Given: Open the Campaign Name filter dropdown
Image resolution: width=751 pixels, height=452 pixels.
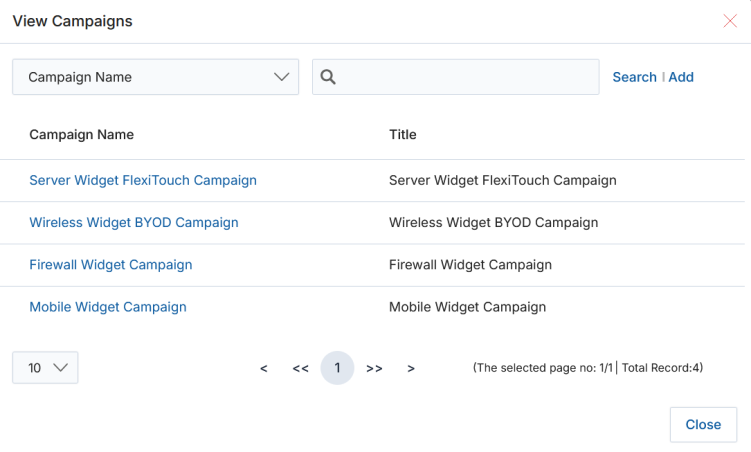Looking at the screenshot, I should coord(156,77).
